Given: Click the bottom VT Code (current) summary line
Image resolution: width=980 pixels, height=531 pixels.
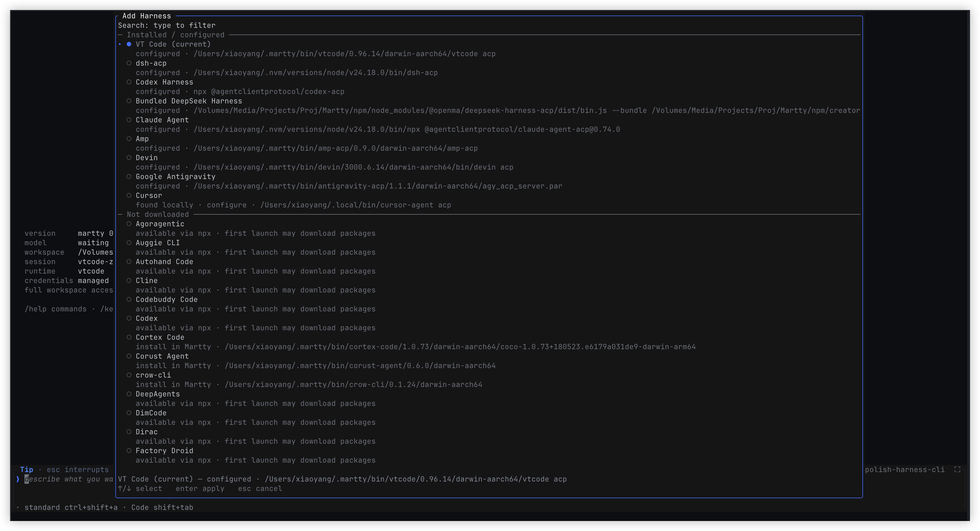Looking at the screenshot, I should (x=342, y=479).
